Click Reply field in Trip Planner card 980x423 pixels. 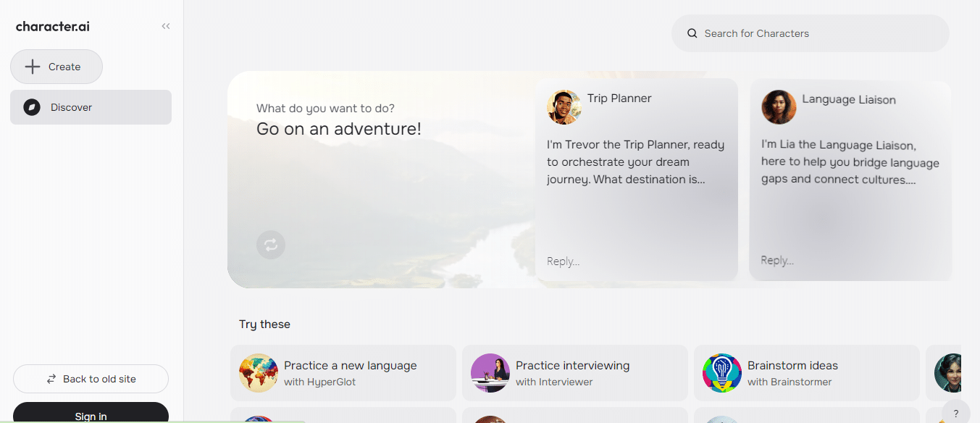563,261
